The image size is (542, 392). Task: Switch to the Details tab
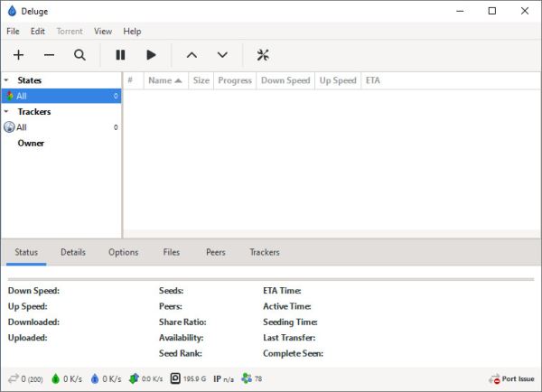73,252
